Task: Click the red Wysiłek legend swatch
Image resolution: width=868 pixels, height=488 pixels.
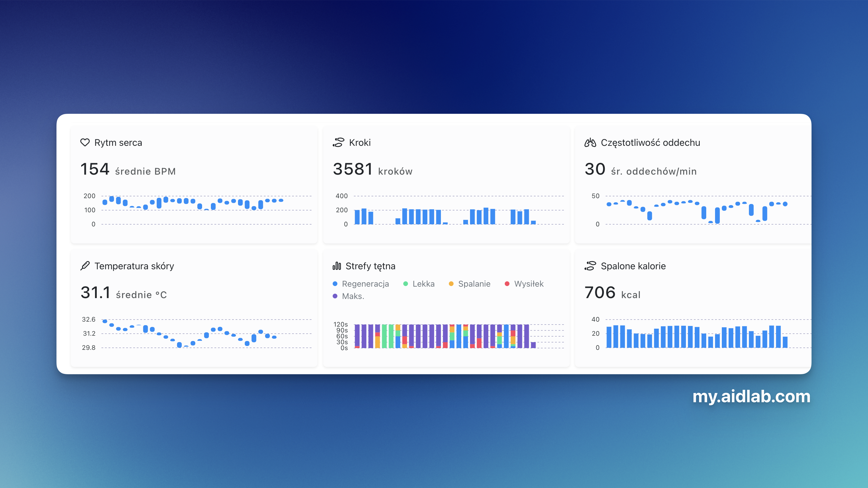Action: click(x=507, y=284)
